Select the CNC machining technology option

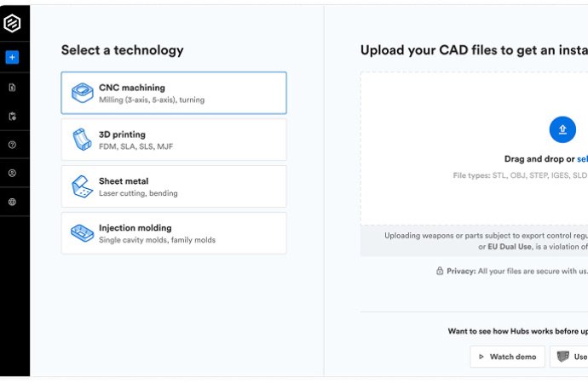click(x=174, y=93)
